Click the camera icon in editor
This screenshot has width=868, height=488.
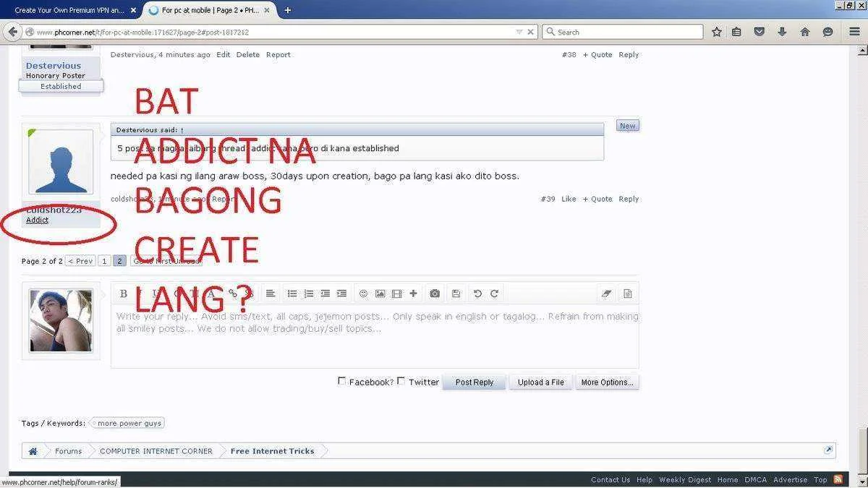pyautogui.click(x=435, y=294)
